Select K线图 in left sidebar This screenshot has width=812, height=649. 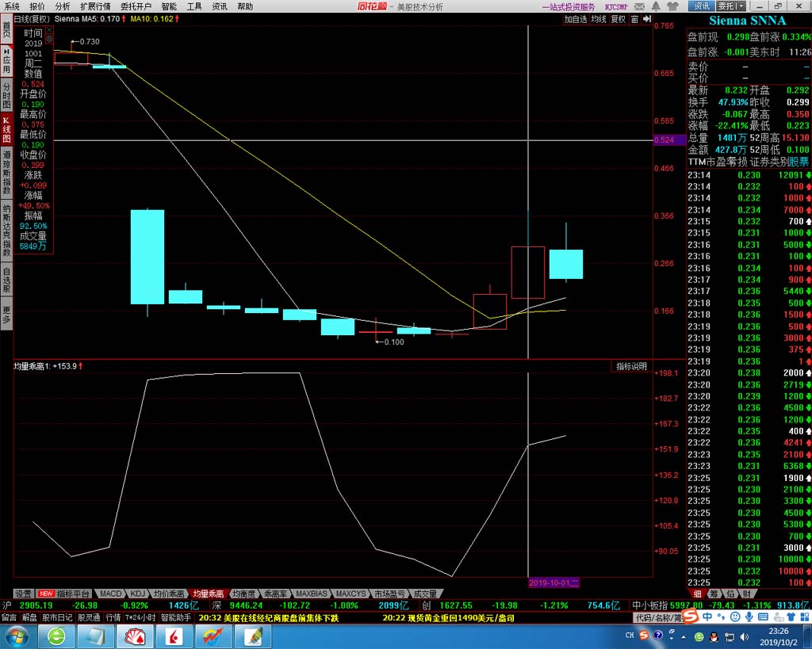point(6,129)
